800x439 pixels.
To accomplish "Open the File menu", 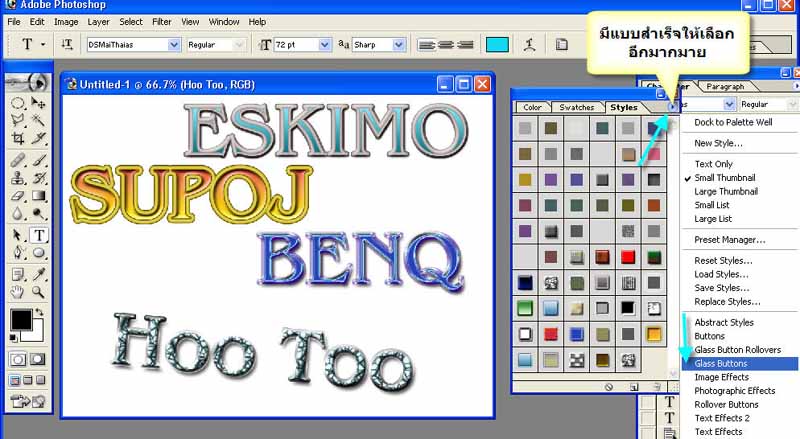I will (14, 22).
